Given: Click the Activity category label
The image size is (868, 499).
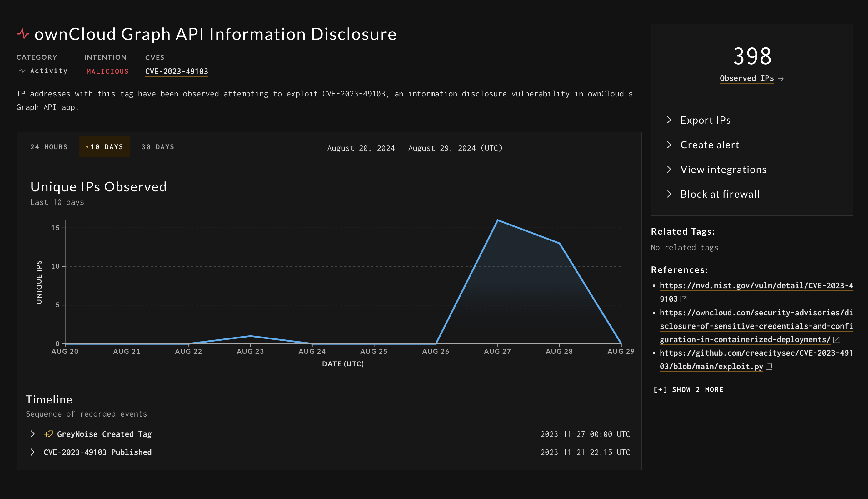Looking at the screenshot, I should pos(49,71).
